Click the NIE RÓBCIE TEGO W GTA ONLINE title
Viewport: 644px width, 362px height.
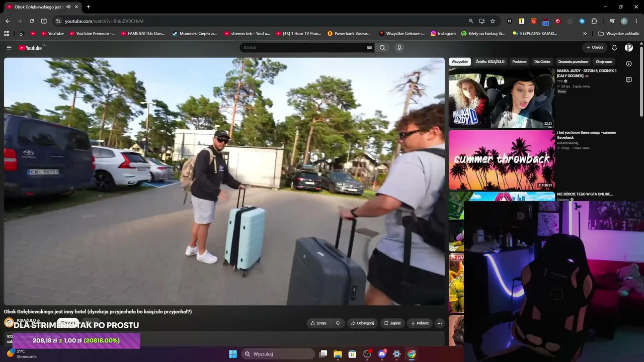(x=585, y=194)
